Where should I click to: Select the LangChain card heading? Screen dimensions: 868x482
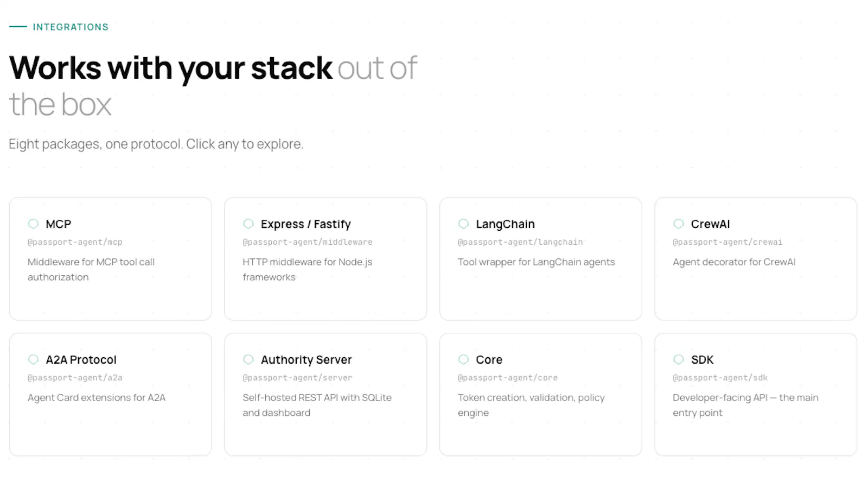[x=505, y=224]
